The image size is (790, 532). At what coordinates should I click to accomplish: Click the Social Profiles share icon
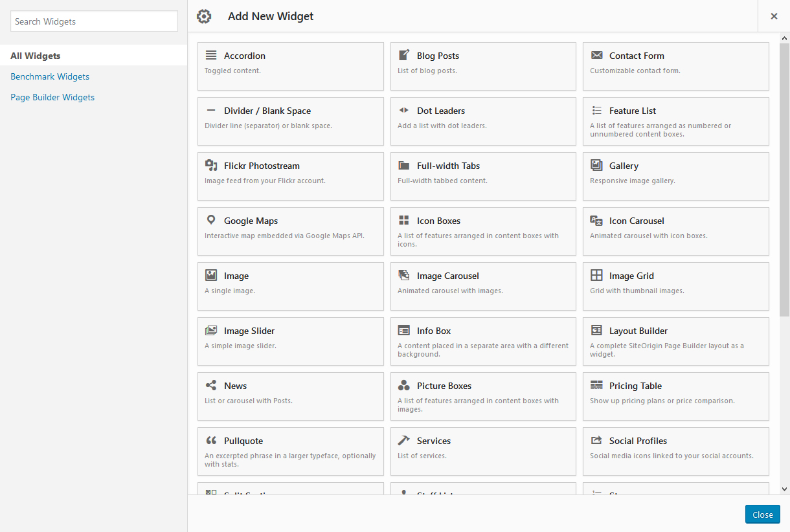(x=596, y=441)
